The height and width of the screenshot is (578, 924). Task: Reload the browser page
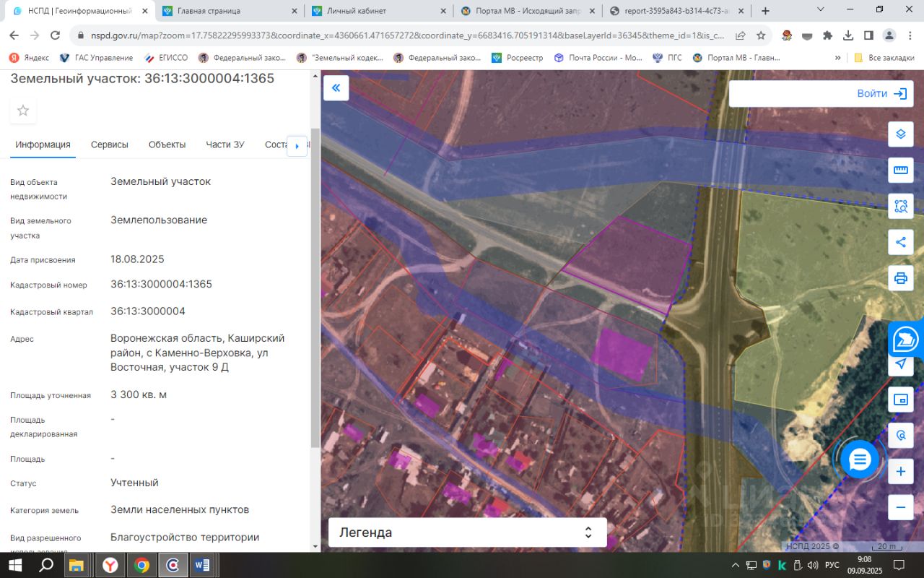pos(55,35)
